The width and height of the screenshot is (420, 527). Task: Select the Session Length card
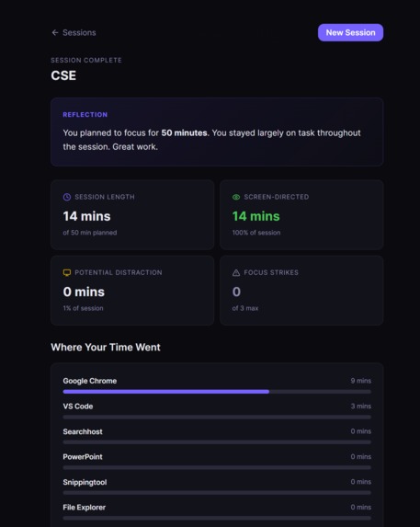(132, 215)
